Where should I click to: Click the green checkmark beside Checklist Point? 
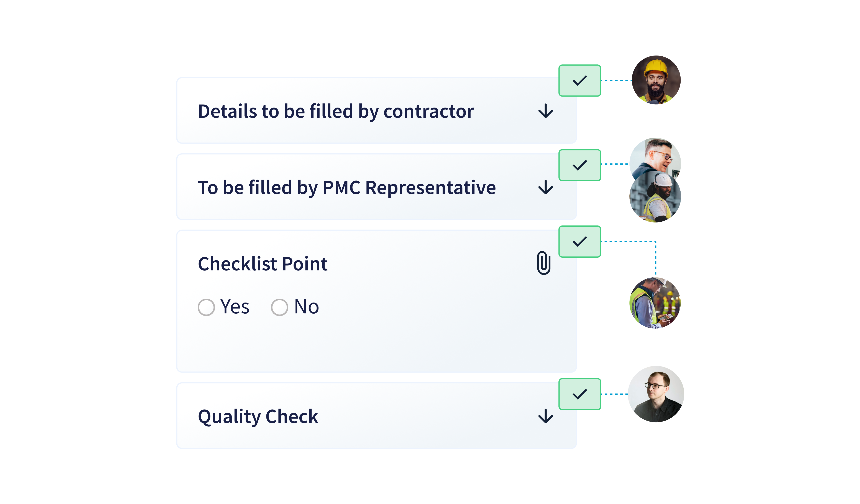point(579,241)
